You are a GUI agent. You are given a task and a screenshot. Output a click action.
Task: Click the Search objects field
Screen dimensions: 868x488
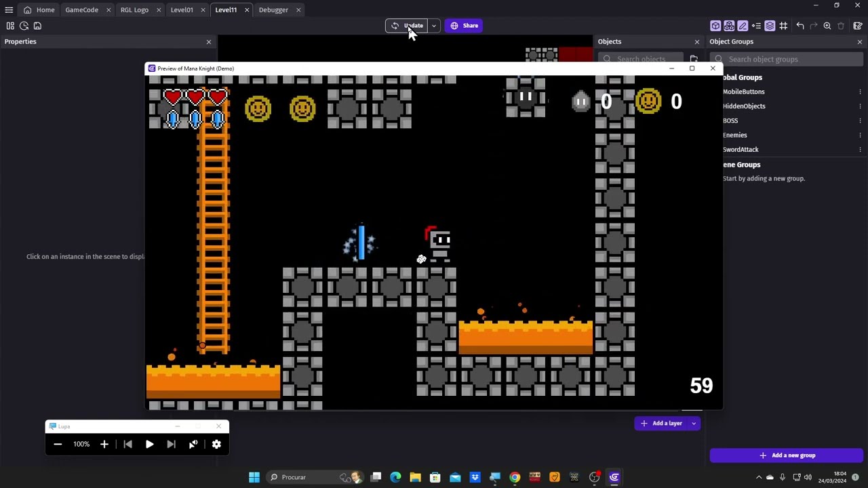coord(641,59)
